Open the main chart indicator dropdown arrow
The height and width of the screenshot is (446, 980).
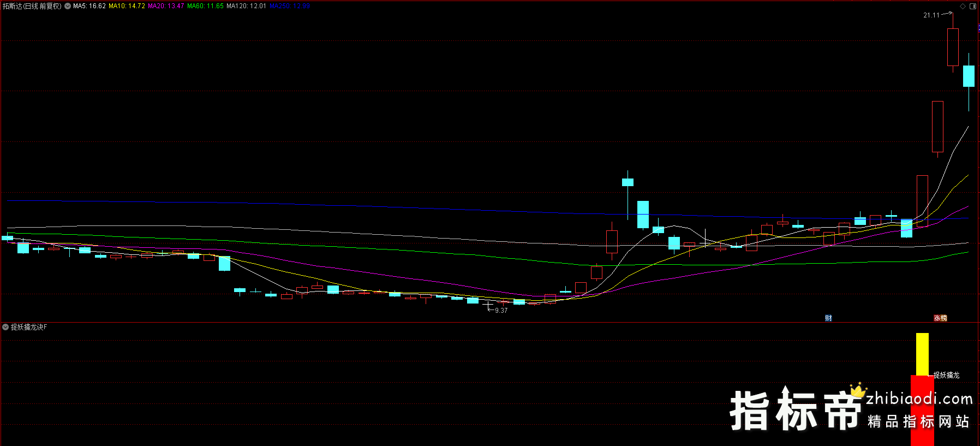point(68,6)
